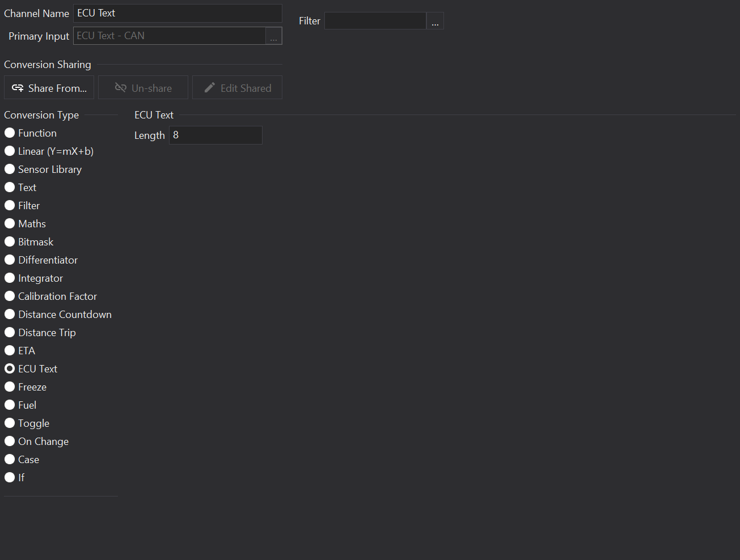Select Sensor Library radio option
This screenshot has height=560, width=740.
click(10, 169)
